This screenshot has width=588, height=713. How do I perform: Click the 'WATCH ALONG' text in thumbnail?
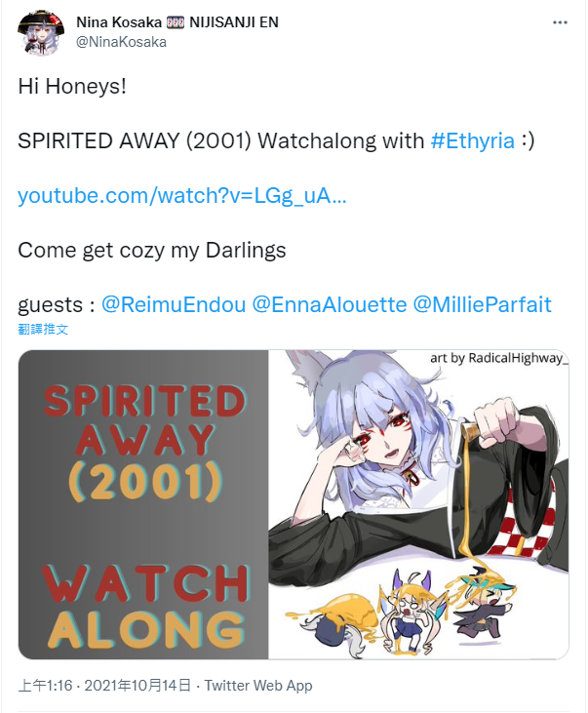click(145, 607)
